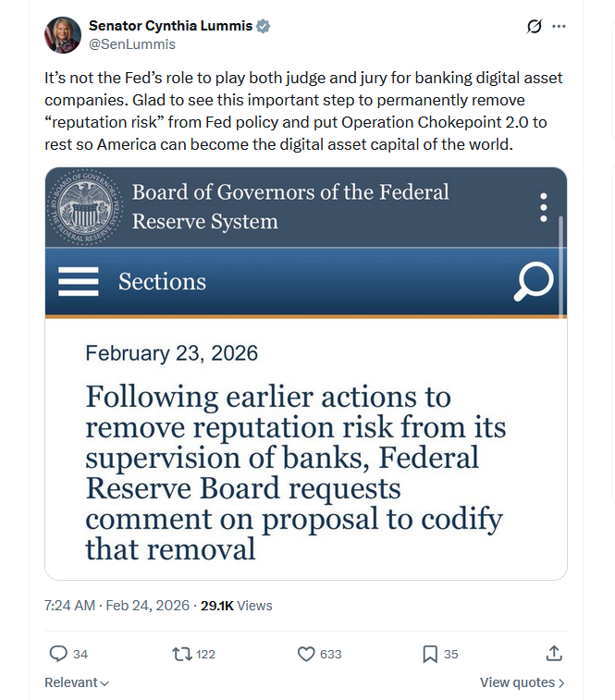The image size is (615, 700).
Task: Open the @SenLummis handle link
Action: pos(131,44)
